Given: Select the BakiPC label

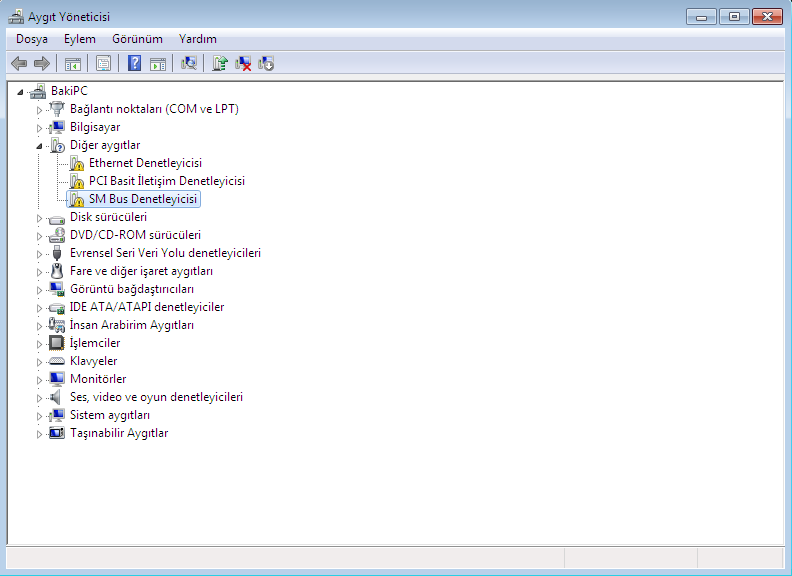Looking at the screenshot, I should point(69,91).
